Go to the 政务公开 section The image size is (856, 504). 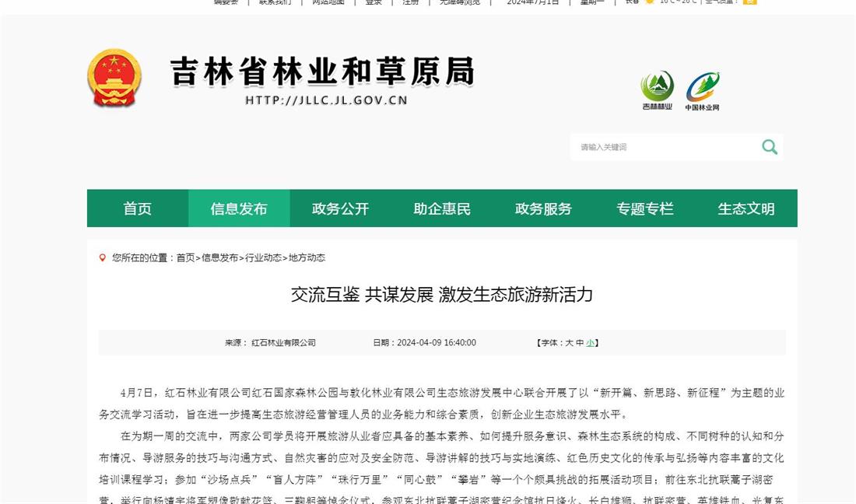pyautogui.click(x=340, y=208)
